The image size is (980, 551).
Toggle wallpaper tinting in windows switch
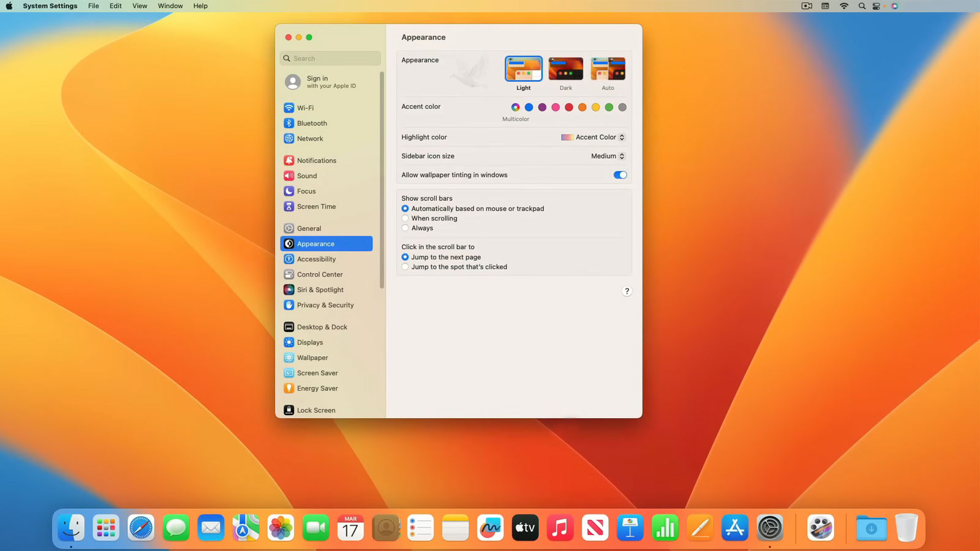pos(620,175)
